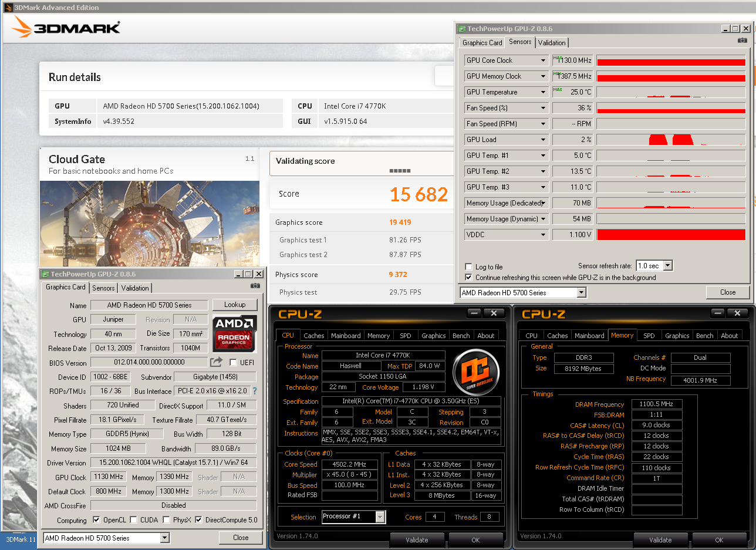
Task: Click Close in the GPU-Z Sensors window
Action: (728, 292)
